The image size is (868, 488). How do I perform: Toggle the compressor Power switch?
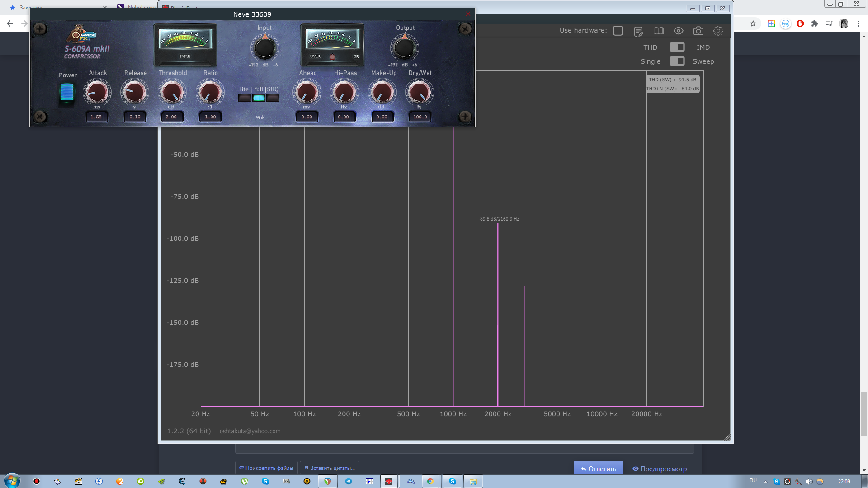click(x=67, y=92)
